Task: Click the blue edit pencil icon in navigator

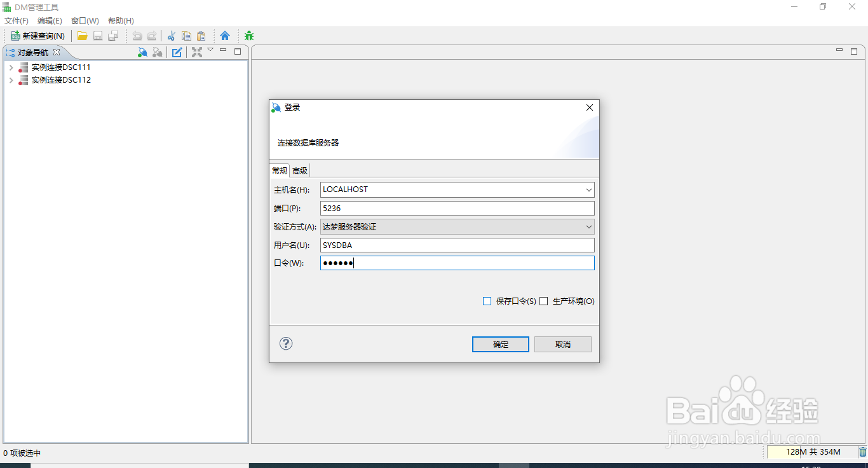Action: [177, 52]
